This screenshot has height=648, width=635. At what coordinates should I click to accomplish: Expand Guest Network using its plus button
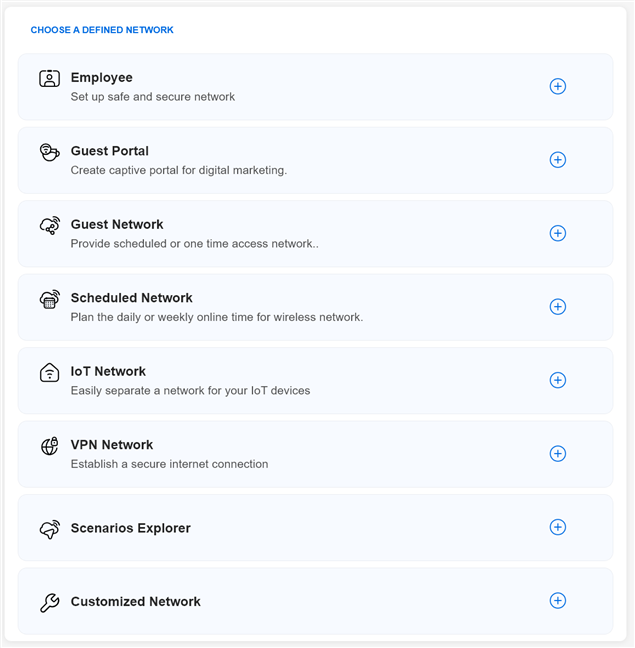pos(558,234)
